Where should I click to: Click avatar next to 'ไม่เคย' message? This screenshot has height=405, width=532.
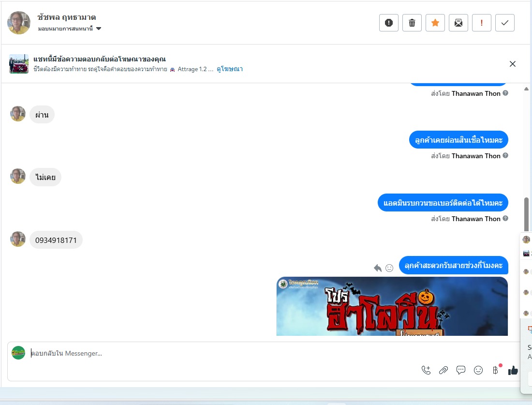tap(17, 176)
